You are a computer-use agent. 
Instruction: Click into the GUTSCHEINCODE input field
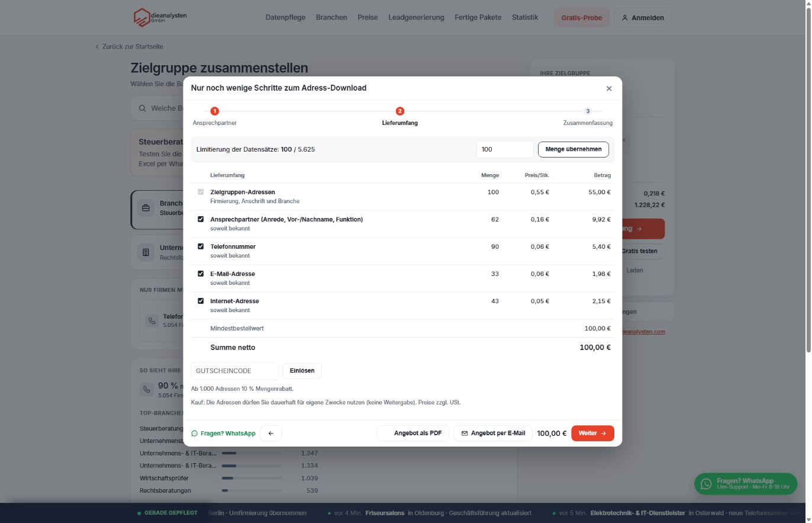point(234,371)
